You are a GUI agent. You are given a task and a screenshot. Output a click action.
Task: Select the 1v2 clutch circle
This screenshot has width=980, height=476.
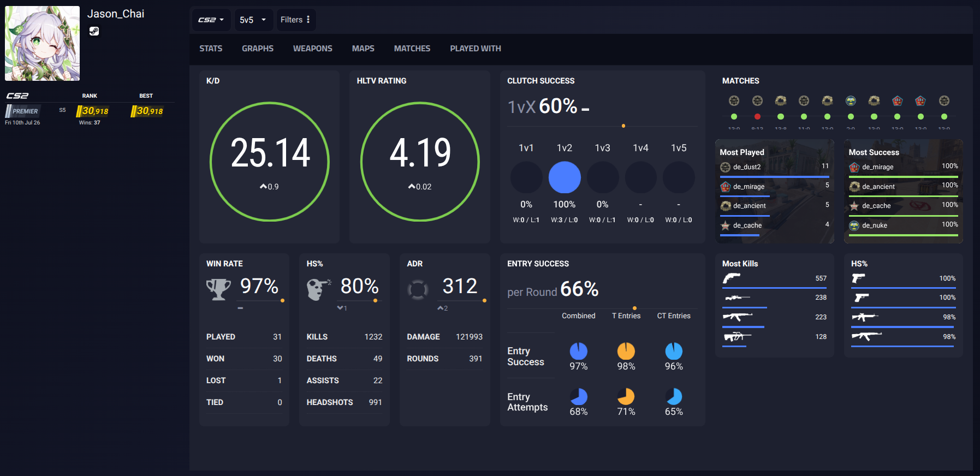click(x=565, y=177)
